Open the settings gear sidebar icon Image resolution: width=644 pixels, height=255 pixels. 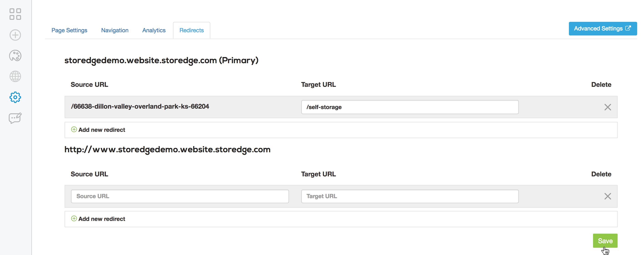click(15, 97)
